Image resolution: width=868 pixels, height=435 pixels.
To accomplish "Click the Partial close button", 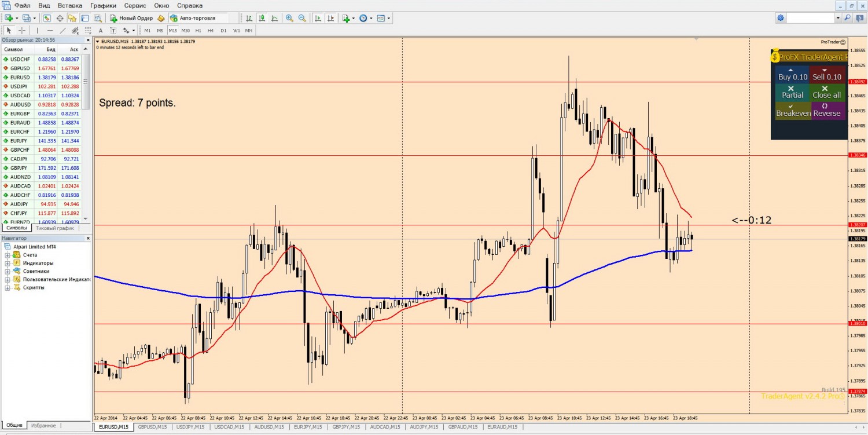I will tap(792, 93).
